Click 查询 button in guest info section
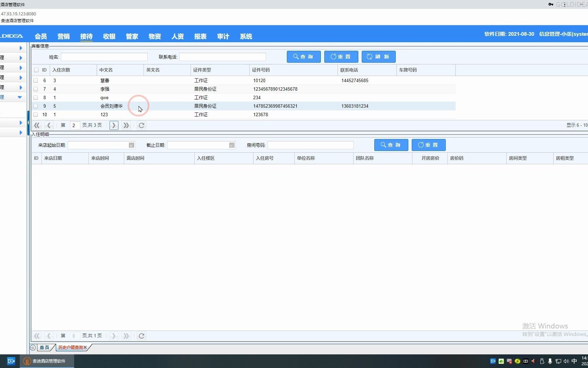 coord(304,57)
